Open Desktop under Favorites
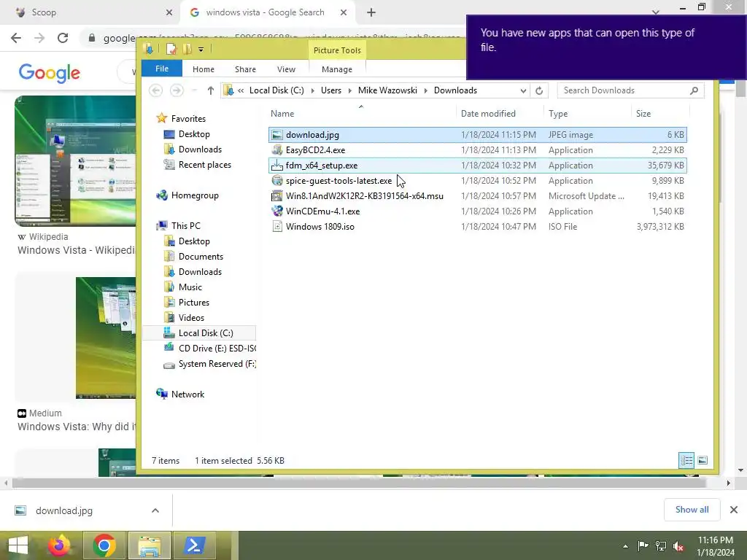The width and height of the screenshot is (747, 560). coord(193,134)
